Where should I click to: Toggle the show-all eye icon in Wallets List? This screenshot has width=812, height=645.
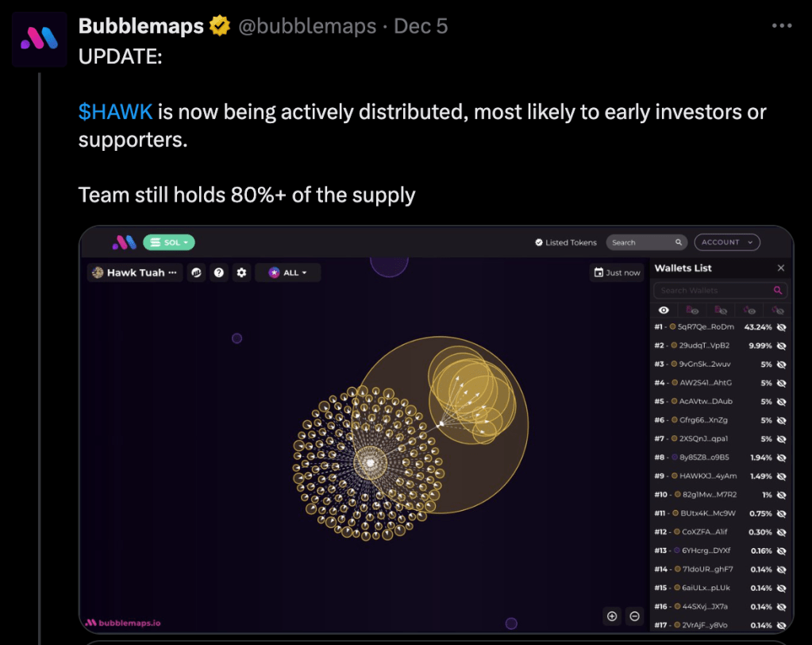664,310
